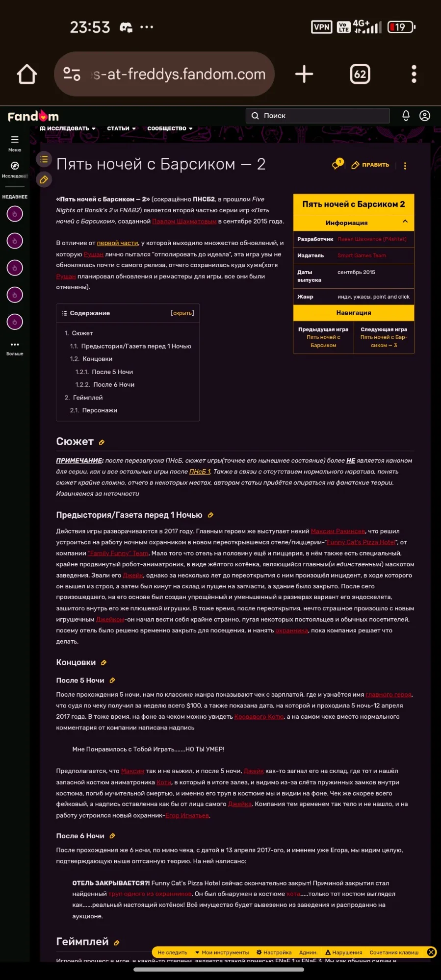
Task: Open floating table of contents list icon
Action: [44, 159]
